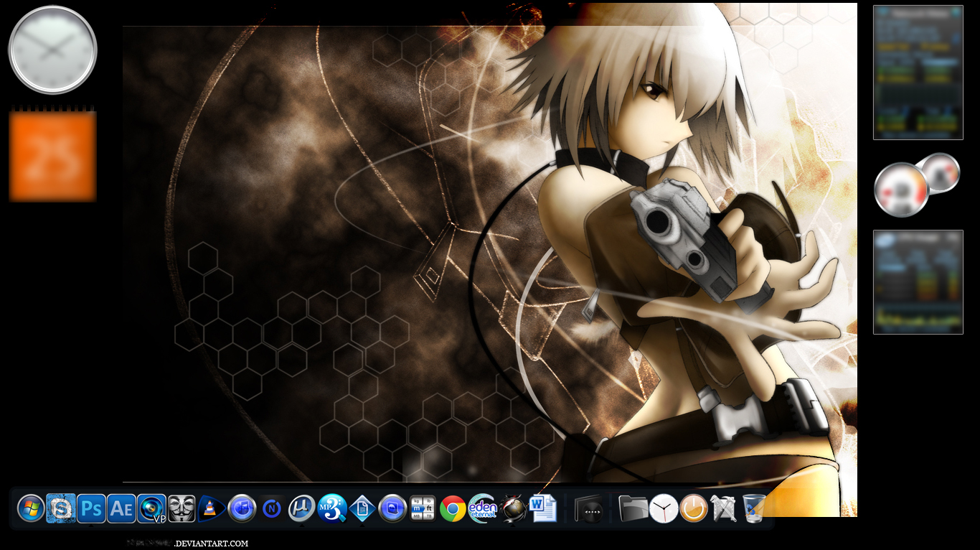This screenshot has width=980, height=550.
Task: Click the white clock icon in dock
Action: click(664, 508)
